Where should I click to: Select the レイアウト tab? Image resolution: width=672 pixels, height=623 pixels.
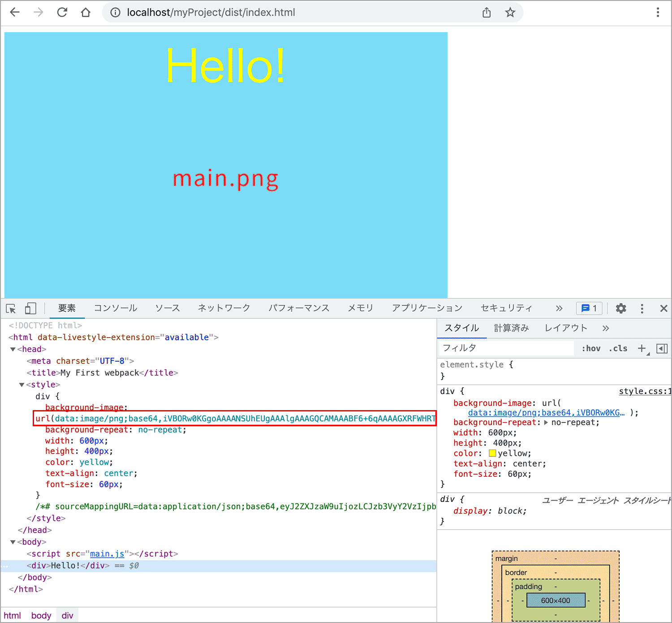coord(566,328)
